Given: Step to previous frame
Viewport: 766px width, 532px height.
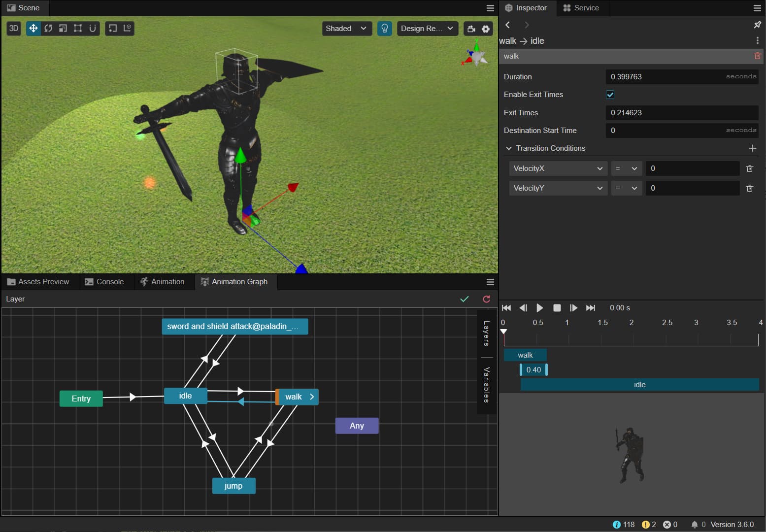Looking at the screenshot, I should [x=523, y=308].
